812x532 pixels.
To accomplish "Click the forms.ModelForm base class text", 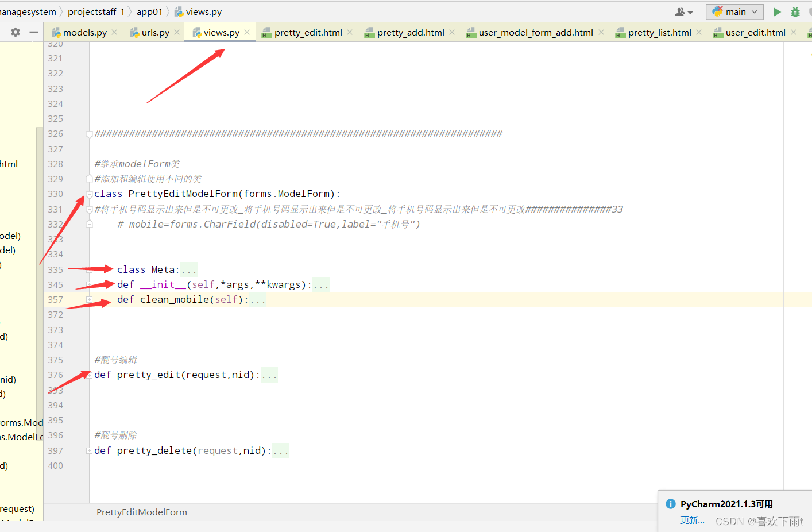I will tap(287, 194).
